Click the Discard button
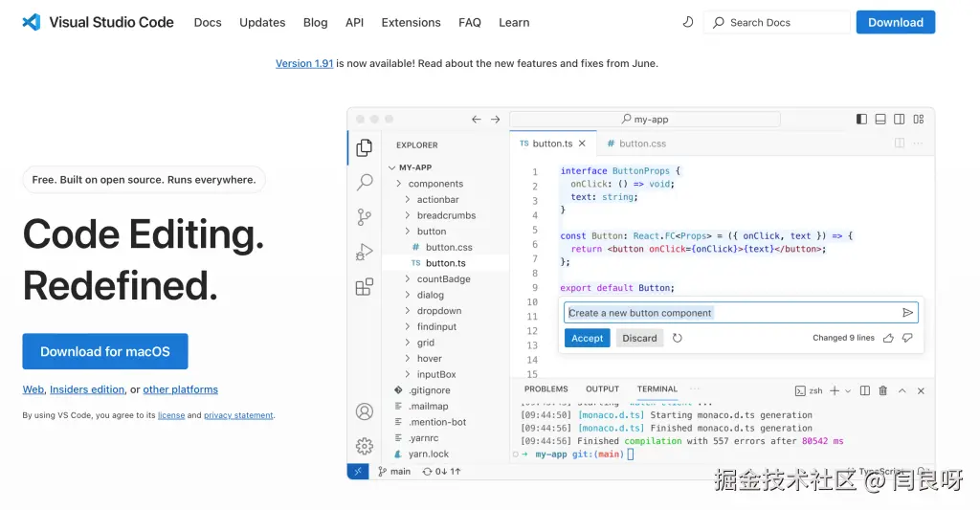This screenshot has height=510, width=980. coord(639,338)
